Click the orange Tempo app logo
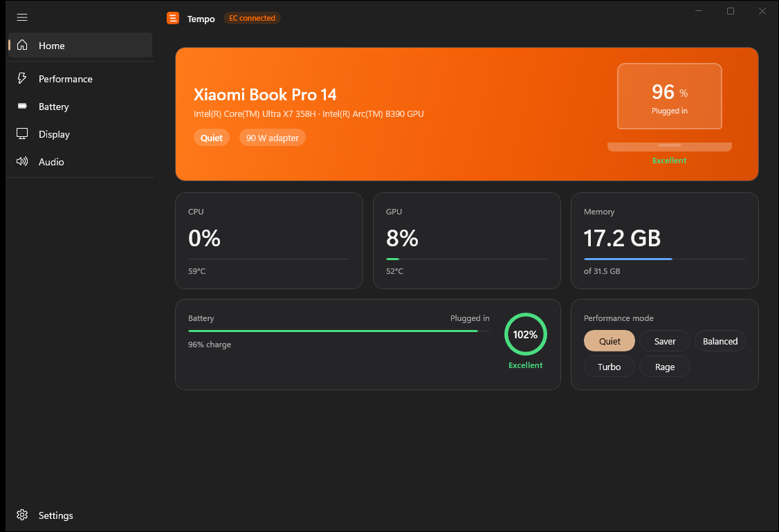This screenshot has width=779, height=532. coord(173,19)
